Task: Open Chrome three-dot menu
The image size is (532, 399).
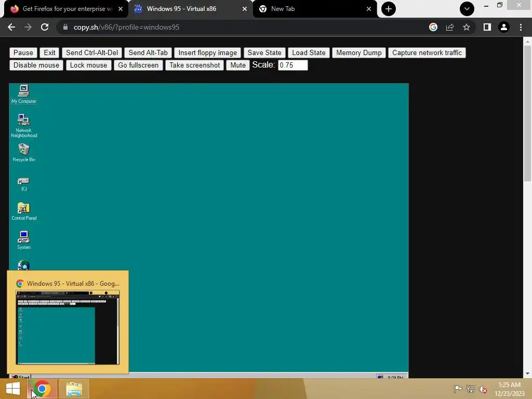Action: tap(521, 27)
